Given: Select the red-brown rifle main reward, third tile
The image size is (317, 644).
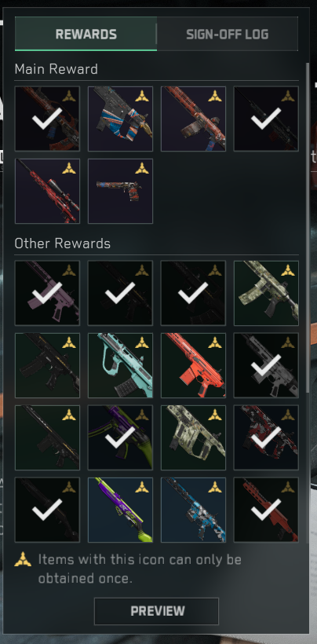Looking at the screenshot, I should click(x=193, y=119).
